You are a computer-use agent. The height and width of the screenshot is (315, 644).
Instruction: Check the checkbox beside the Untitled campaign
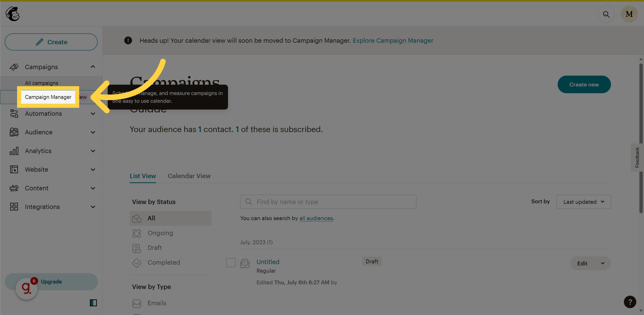click(231, 262)
